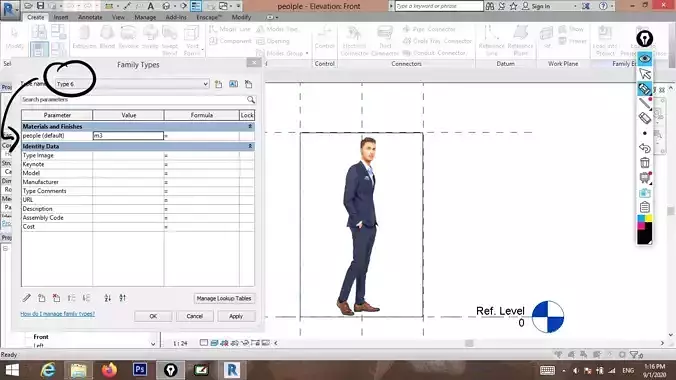Click the New Type icon beside type name

tap(219, 84)
